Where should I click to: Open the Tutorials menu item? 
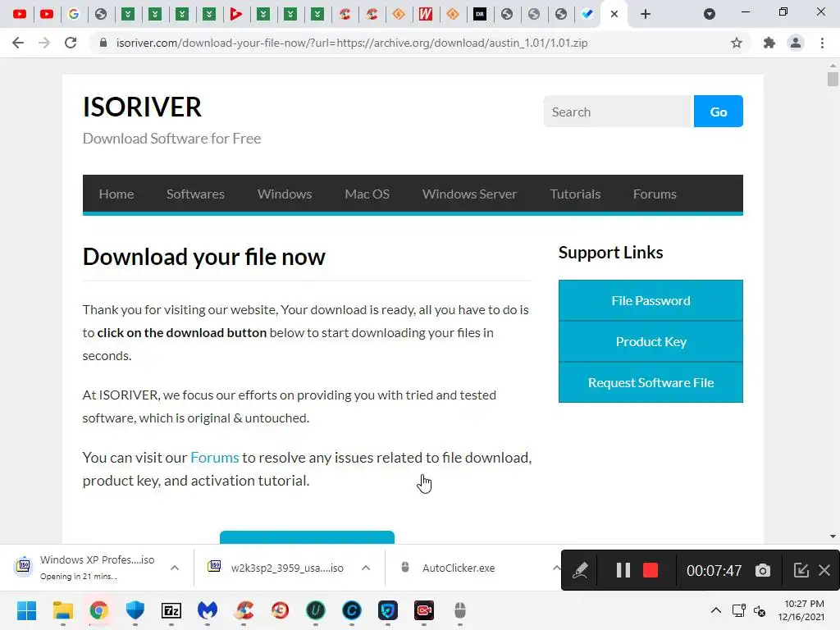575,194
